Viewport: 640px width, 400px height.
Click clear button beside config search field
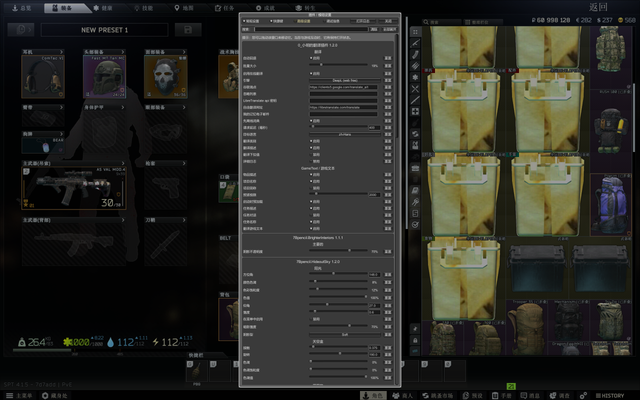coord(374,29)
